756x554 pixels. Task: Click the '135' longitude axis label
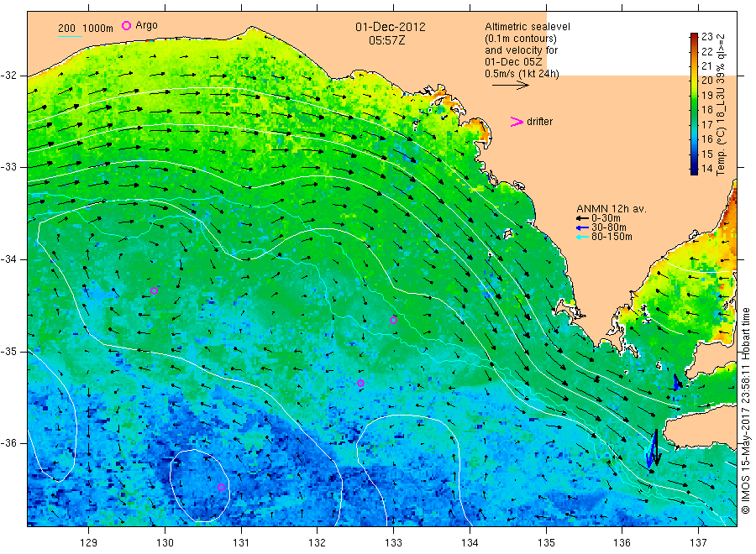[x=546, y=543]
